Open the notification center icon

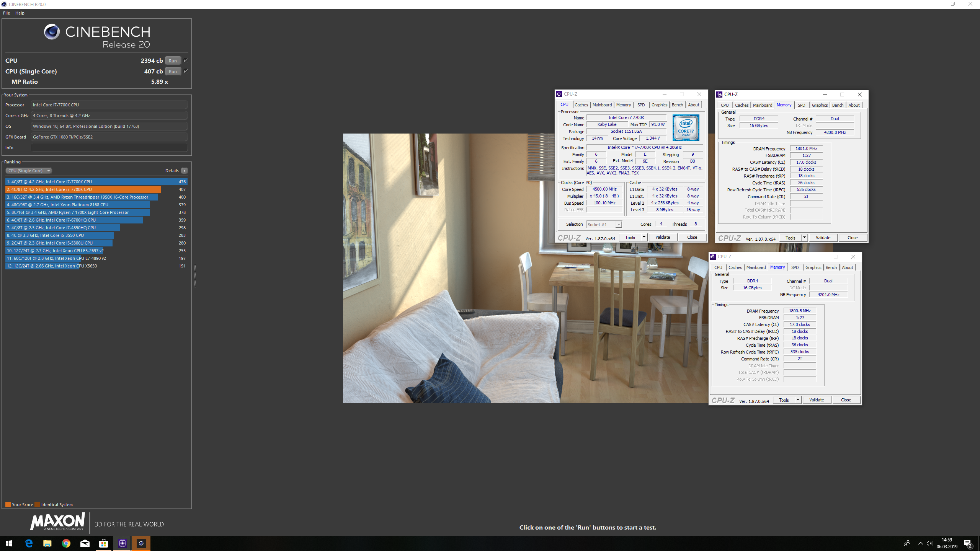click(968, 543)
